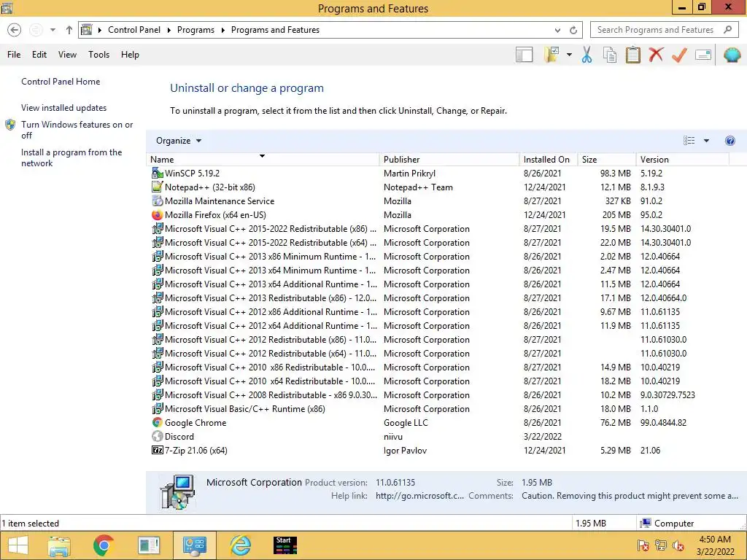Open File Explorer from the taskbar

[59, 545]
